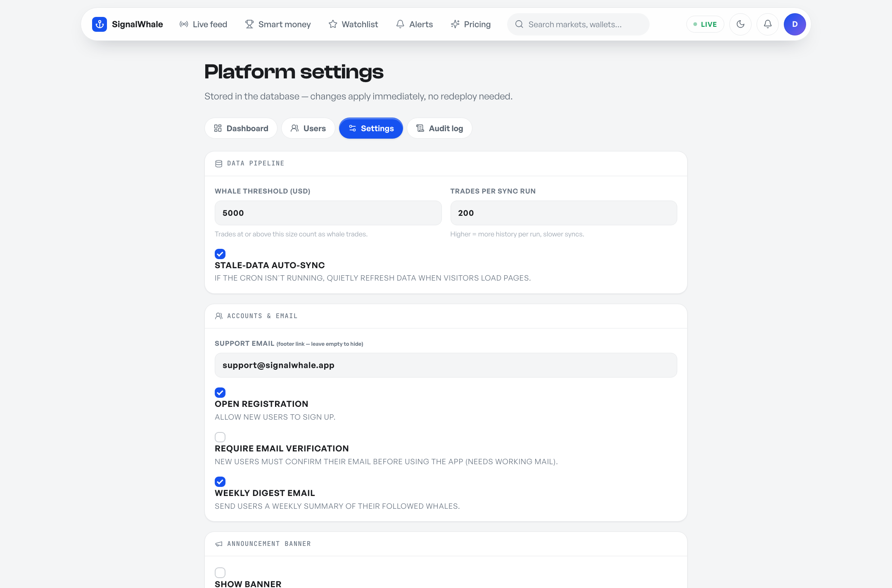Click the REQUIRE EMAIL VERIFICATION label
Viewport: 892px width, 588px height.
[x=282, y=449]
